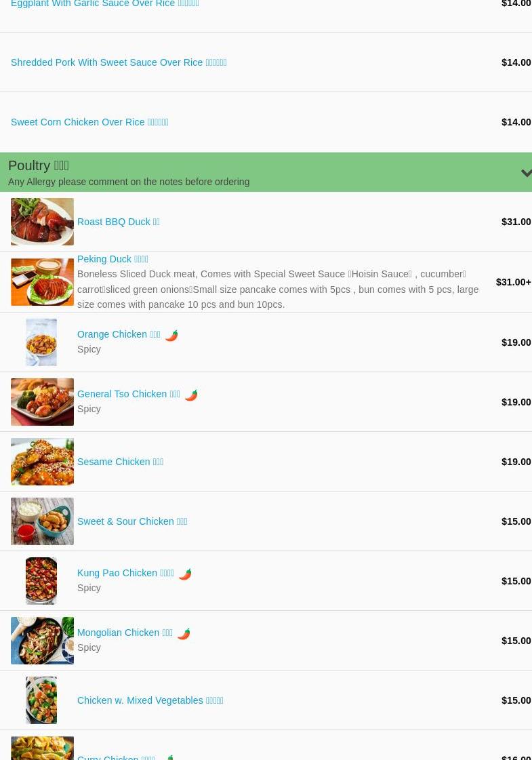
Task: Click the spicy pepper icon next to Mongolian Chicken
Action: coord(184,633)
